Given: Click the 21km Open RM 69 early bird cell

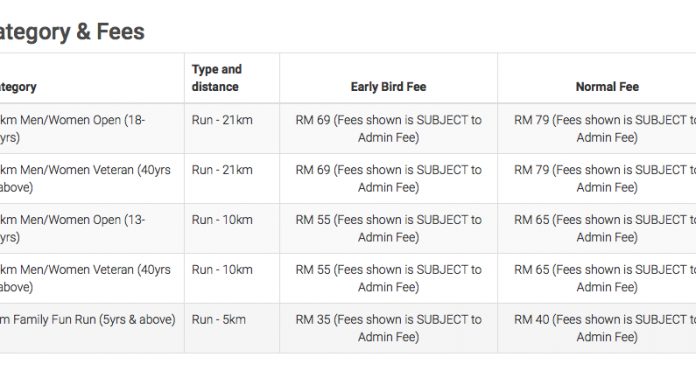Looking at the screenshot, I should pyautogui.click(x=388, y=129).
